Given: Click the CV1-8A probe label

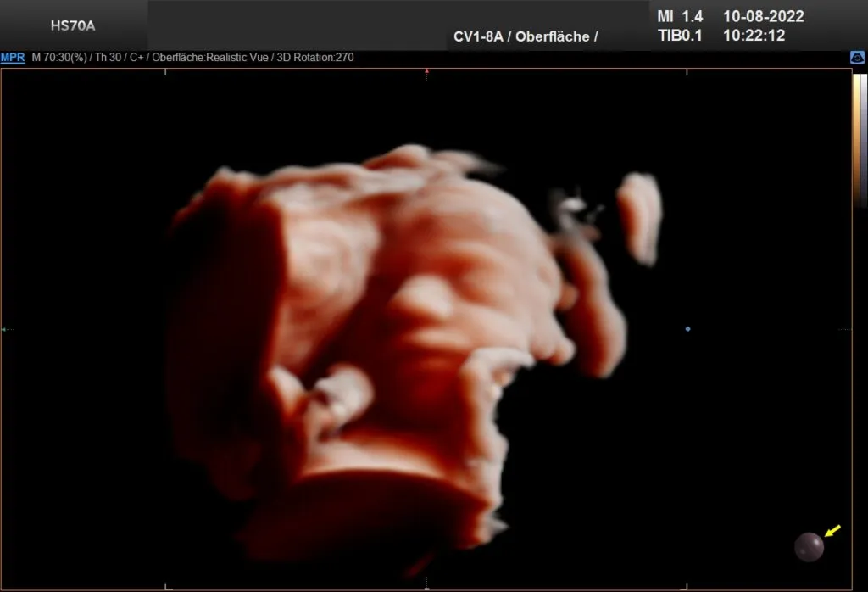Looking at the screenshot, I should pos(477,36).
